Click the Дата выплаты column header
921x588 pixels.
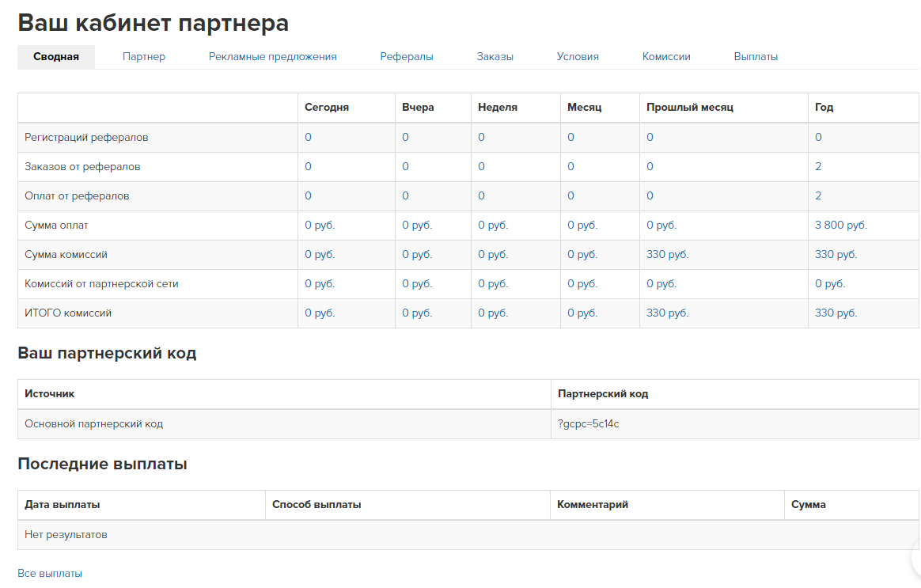point(63,505)
